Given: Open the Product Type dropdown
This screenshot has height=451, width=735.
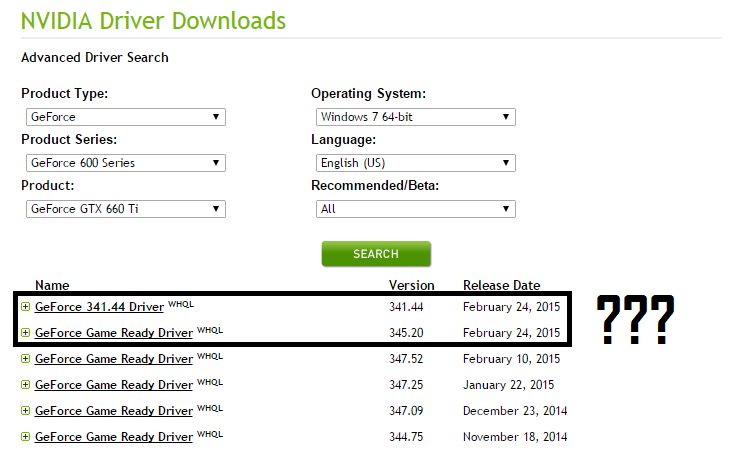Looking at the screenshot, I should (126, 117).
